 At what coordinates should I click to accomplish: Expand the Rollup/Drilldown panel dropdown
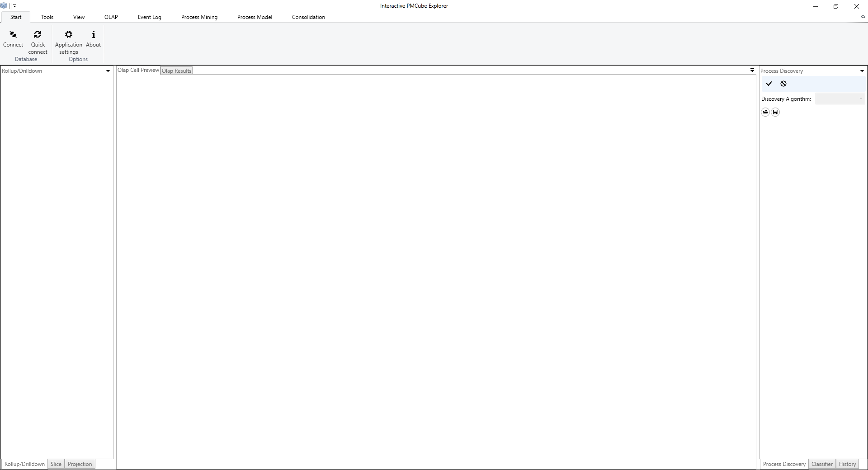point(107,71)
